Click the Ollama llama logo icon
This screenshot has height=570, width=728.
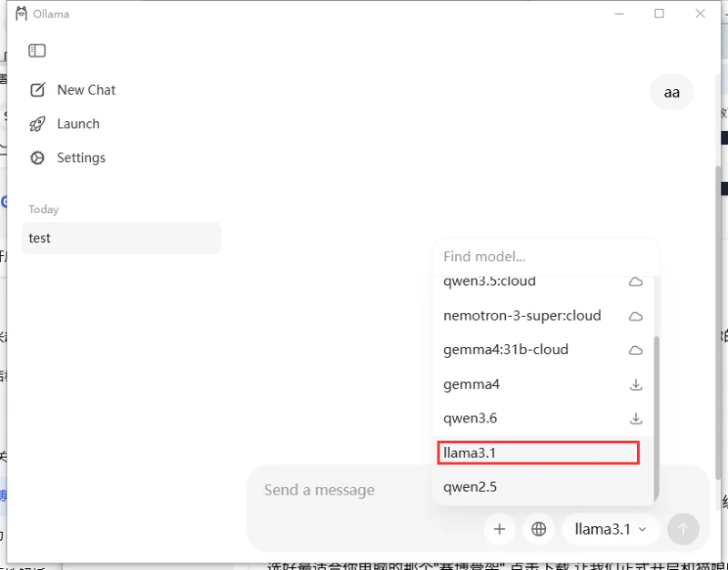(21, 14)
